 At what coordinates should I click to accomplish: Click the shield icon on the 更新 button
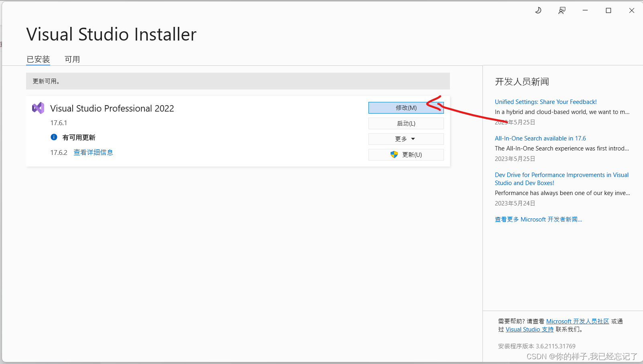[x=394, y=155]
